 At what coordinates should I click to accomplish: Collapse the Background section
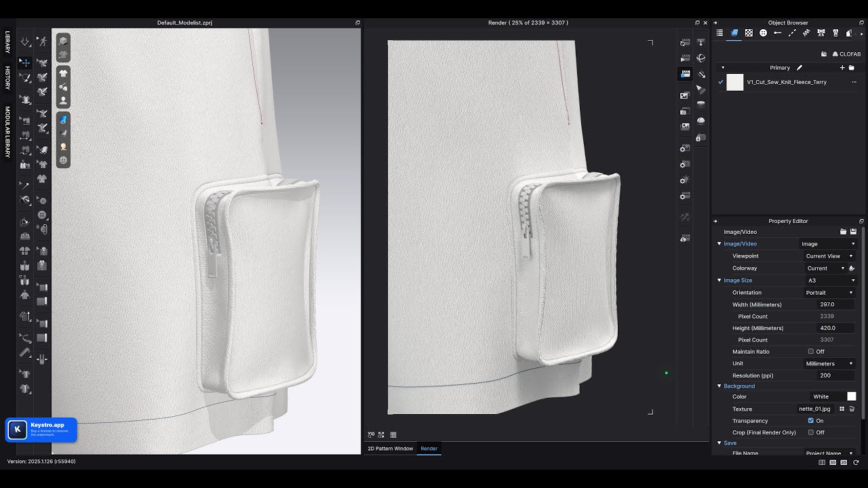[719, 386]
